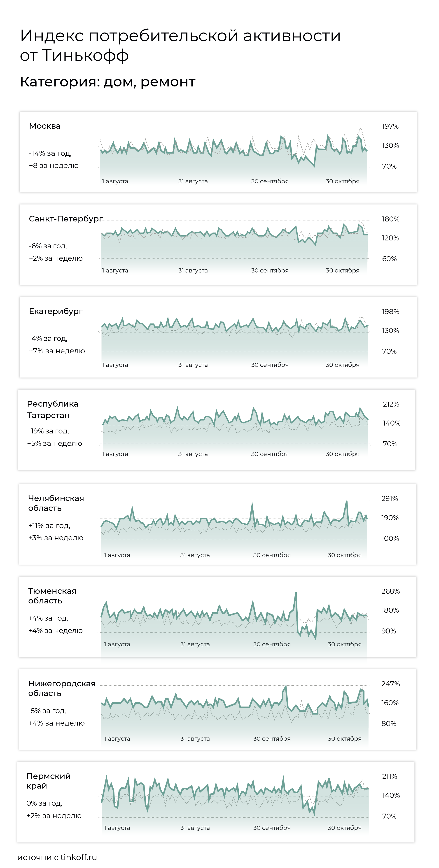Select +19% за год text in Татарстан panel
This screenshot has width=439, height=868.
[x=48, y=431]
